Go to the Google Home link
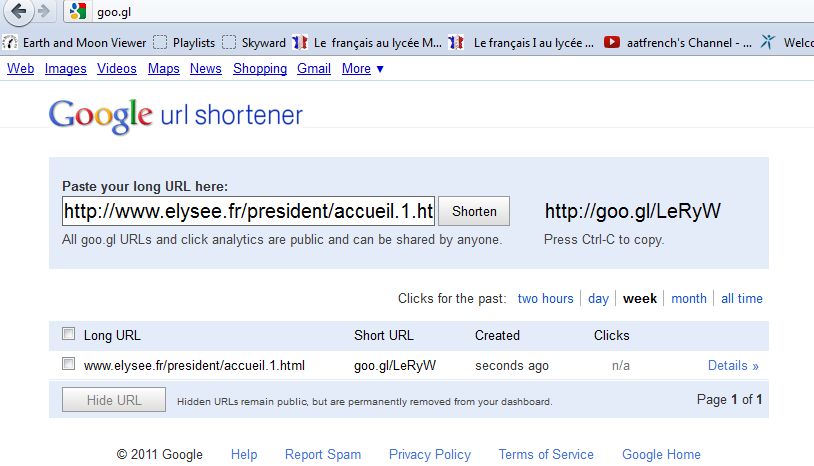This screenshot has height=466, width=814. tap(661, 455)
